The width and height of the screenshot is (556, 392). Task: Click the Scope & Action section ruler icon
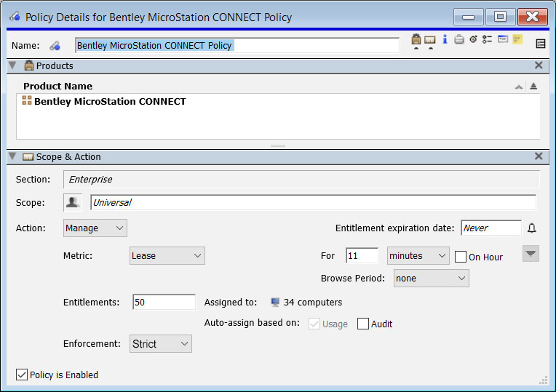[x=28, y=156]
